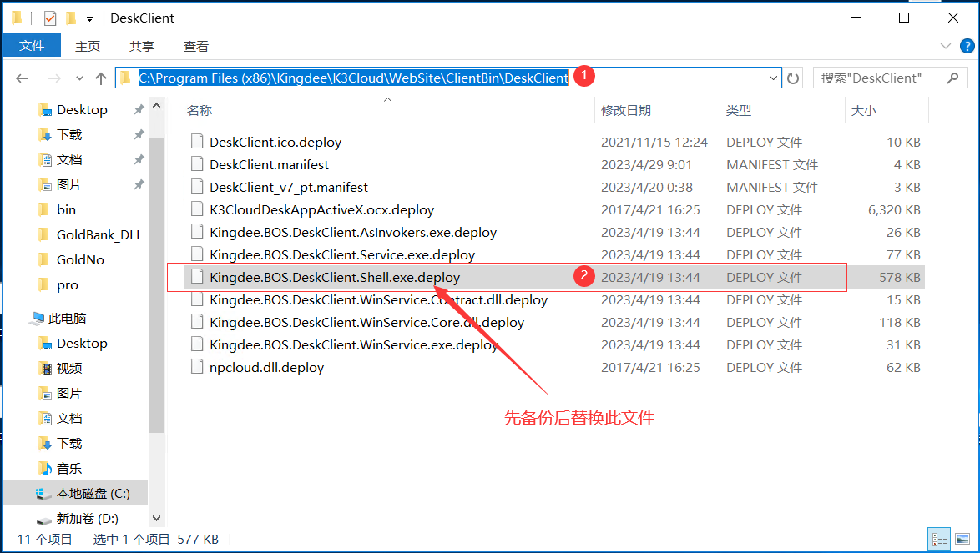Open the blue Help question-mark icon
This screenshot has height=553, width=980.
[967, 46]
